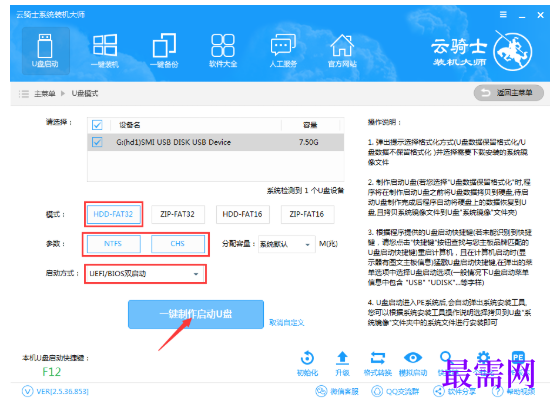Image resolution: width=554 pixels, height=405 pixels.
Task: Open the 一键备份 backup tab
Action: click(164, 51)
